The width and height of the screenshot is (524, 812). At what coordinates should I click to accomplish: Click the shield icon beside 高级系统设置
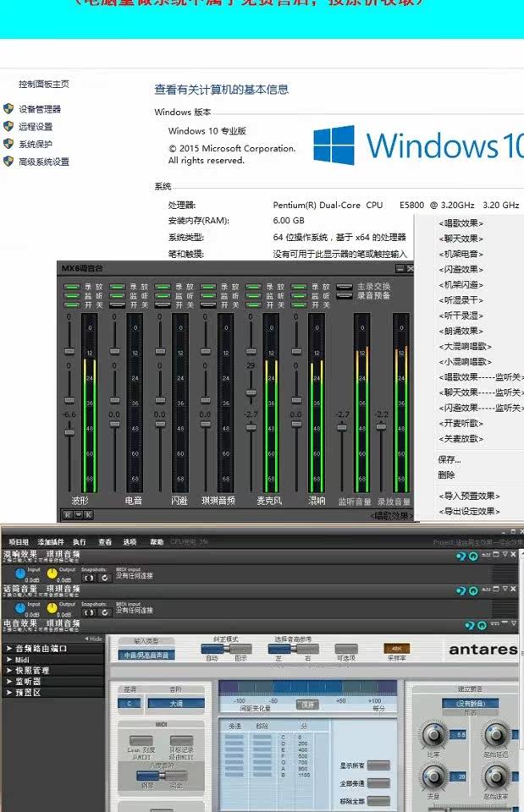[8, 162]
